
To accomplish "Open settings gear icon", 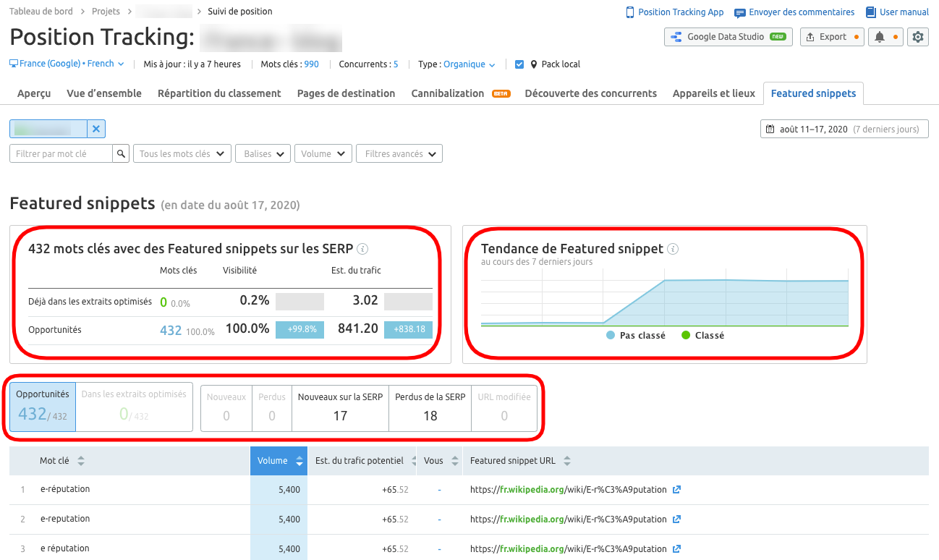I will [918, 37].
